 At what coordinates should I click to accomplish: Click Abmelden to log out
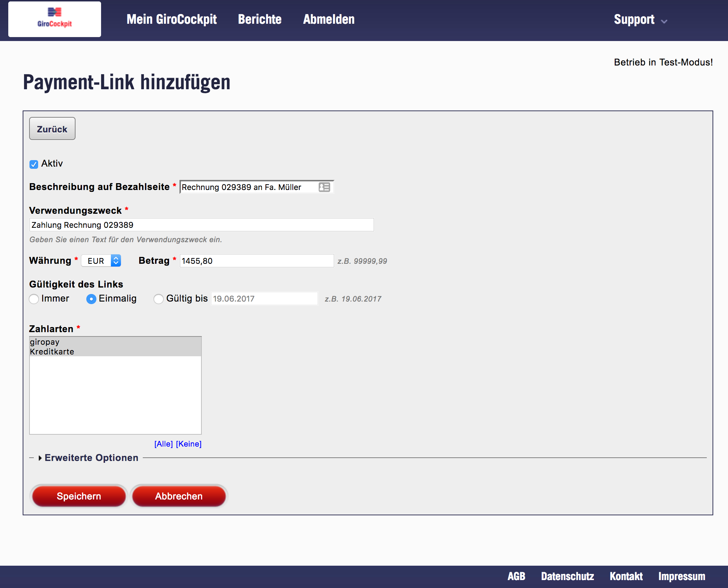[x=329, y=19]
